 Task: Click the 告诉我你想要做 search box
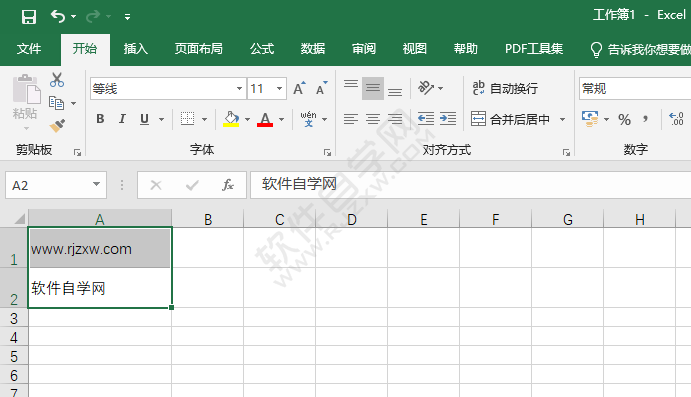pos(640,49)
